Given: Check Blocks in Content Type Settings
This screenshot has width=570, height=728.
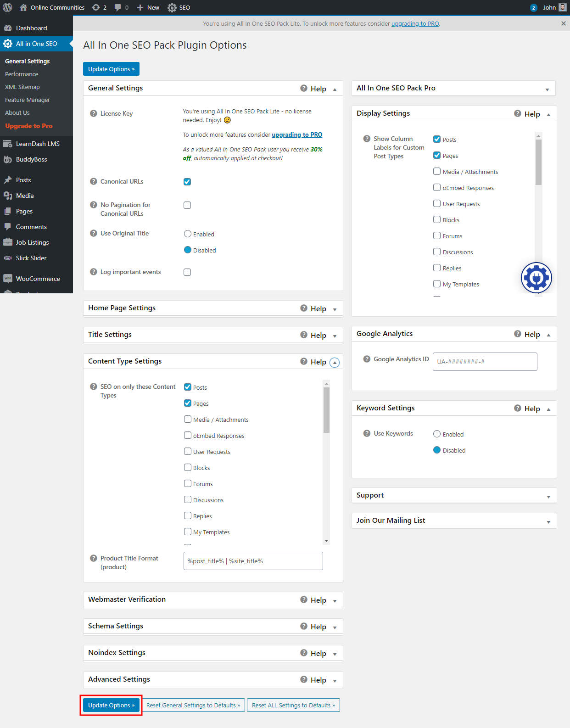Looking at the screenshot, I should coord(188,467).
